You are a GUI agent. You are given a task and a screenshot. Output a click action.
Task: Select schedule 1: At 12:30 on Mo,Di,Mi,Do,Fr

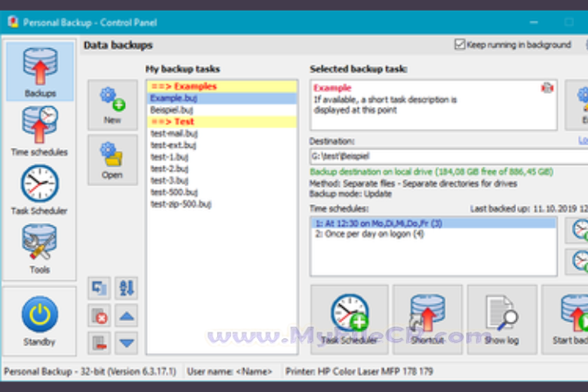point(434,224)
